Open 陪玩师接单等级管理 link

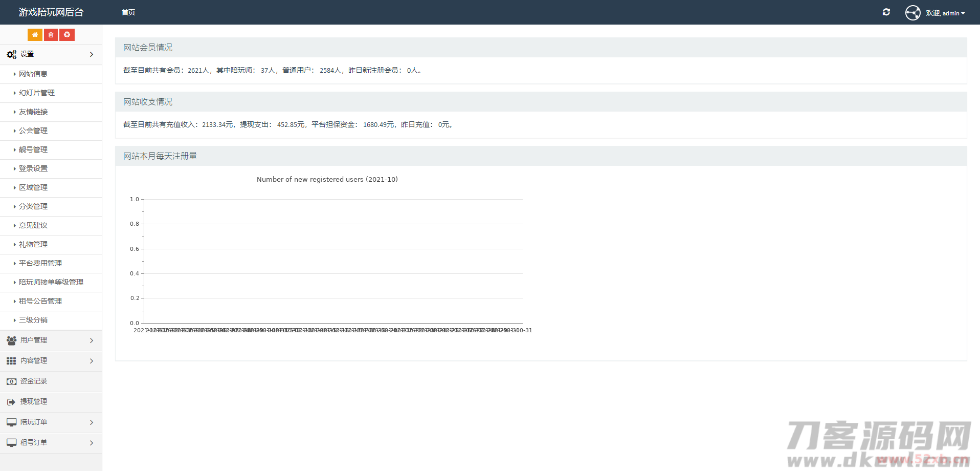[51, 282]
